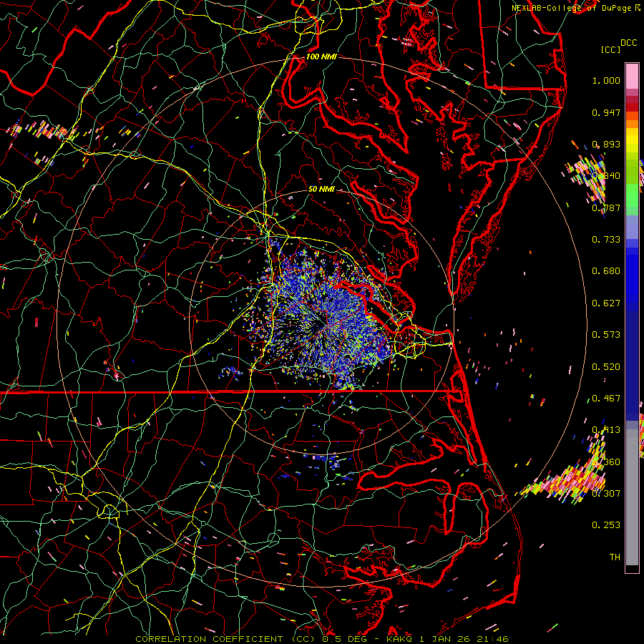Viewport: 644px width, 644px height.
Task: Click the 0.467 scale value label
Action: (x=606, y=399)
